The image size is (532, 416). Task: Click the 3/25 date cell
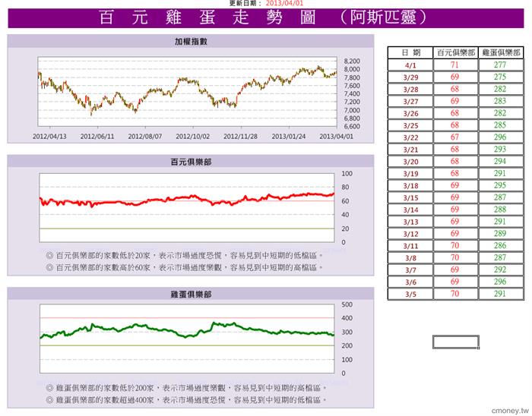coord(410,125)
